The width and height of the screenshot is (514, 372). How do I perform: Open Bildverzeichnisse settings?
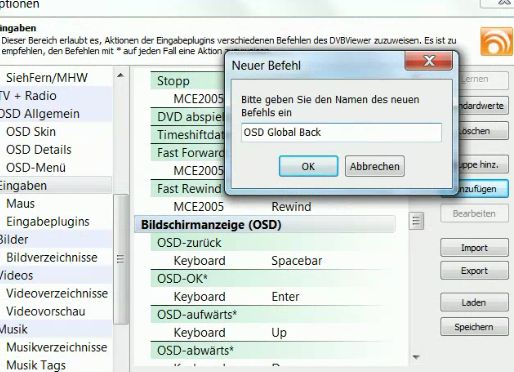[52, 258]
